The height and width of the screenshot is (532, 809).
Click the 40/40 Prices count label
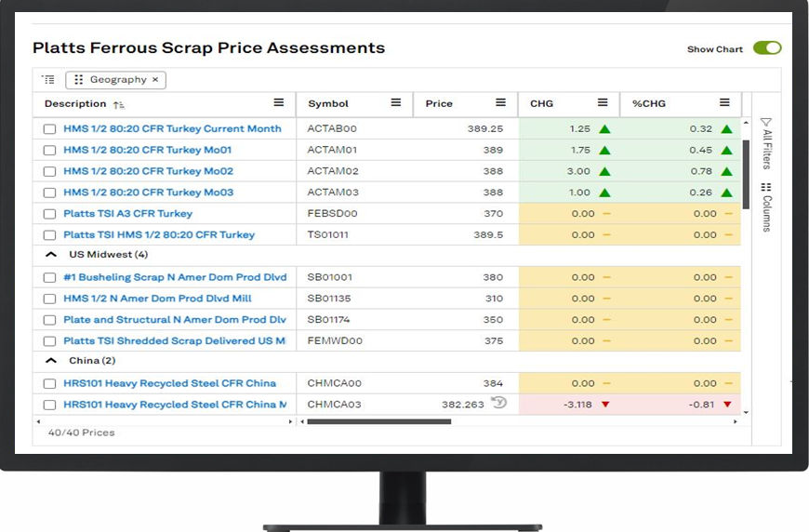pos(82,432)
